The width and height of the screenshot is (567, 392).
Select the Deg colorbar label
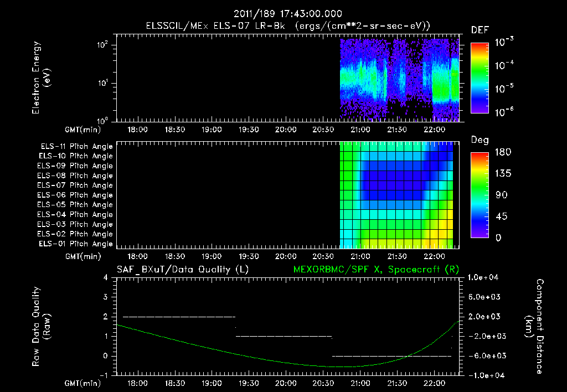click(x=480, y=140)
